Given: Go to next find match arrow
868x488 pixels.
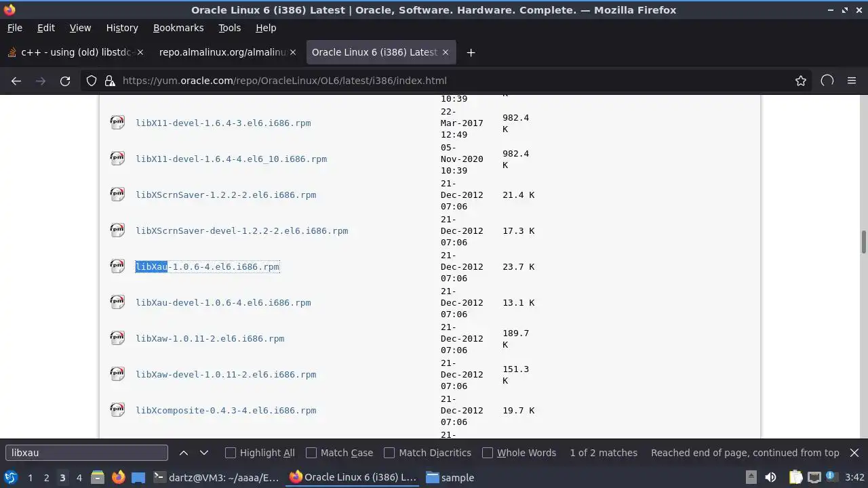Looking at the screenshot, I should 204,453.
